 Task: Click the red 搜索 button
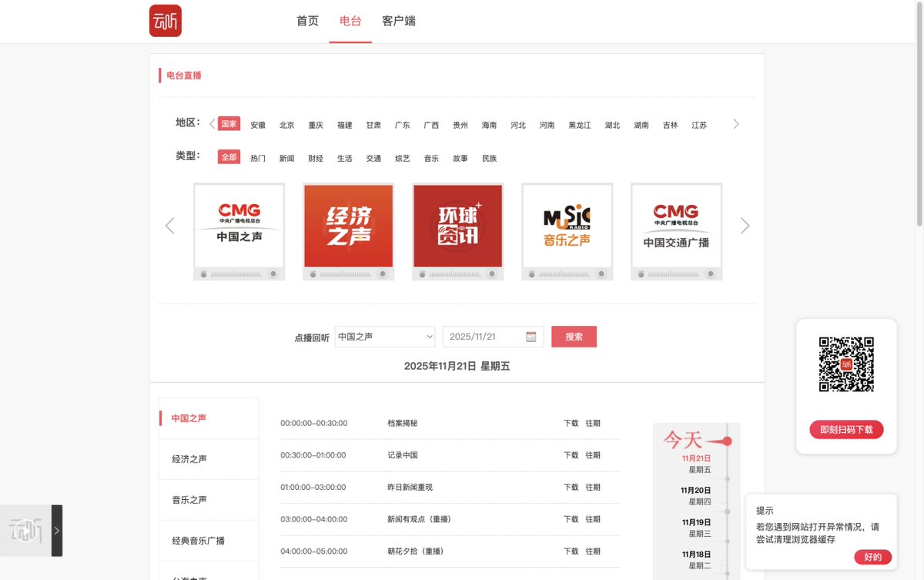tap(574, 337)
